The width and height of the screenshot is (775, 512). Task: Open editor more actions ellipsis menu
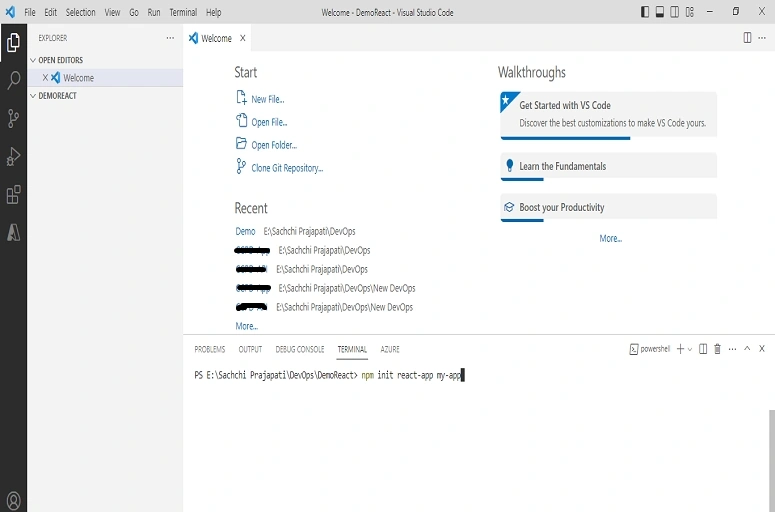click(762, 38)
